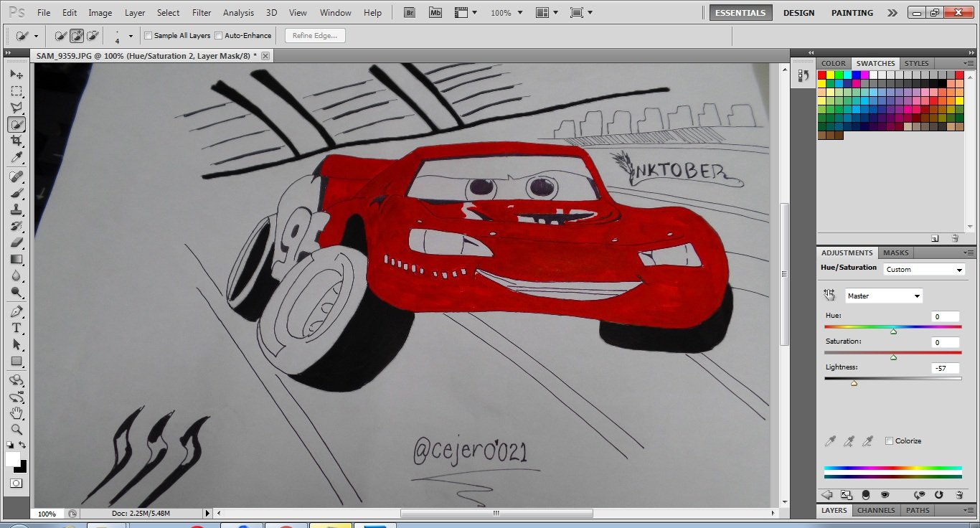Switch to the Painting workspace
Image resolution: width=980 pixels, height=528 pixels.
852,13
